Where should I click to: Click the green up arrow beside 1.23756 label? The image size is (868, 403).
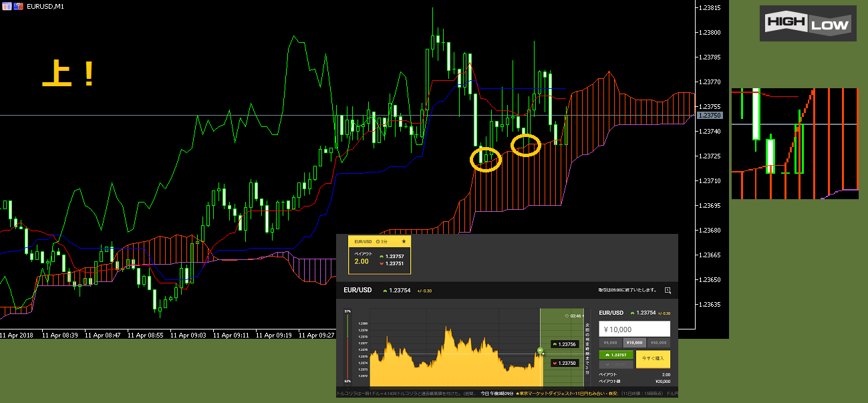coord(554,344)
